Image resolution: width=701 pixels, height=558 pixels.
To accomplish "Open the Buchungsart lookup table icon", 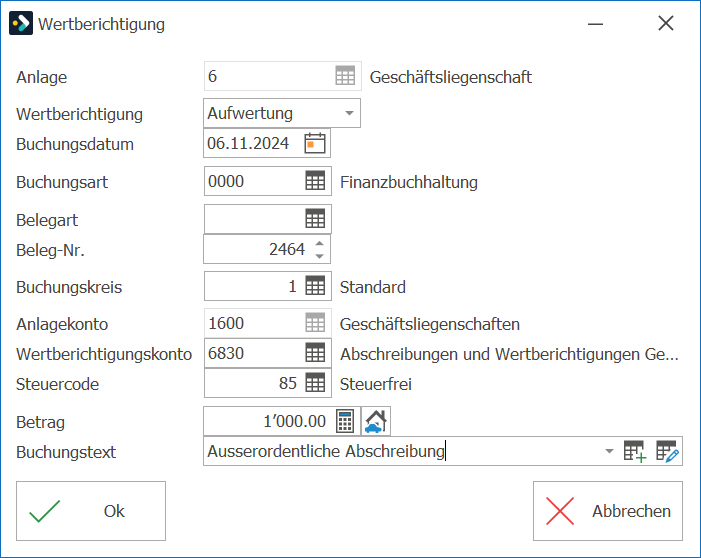I will point(315,181).
